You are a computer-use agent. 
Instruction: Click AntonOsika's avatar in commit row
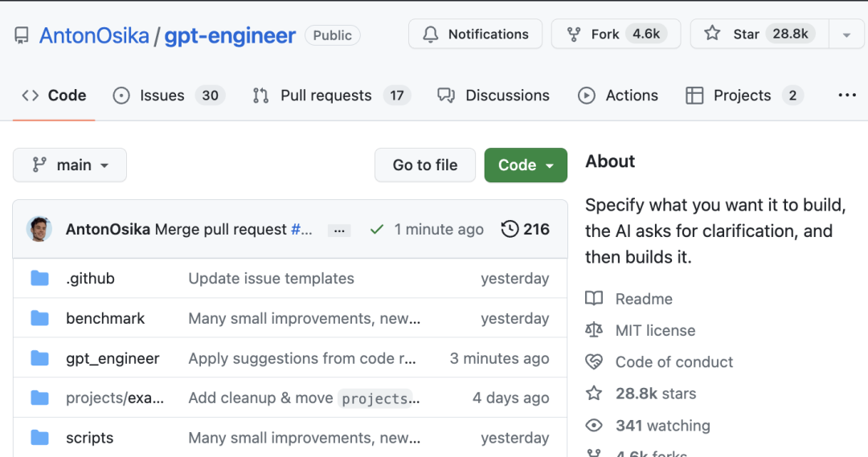[39, 229]
